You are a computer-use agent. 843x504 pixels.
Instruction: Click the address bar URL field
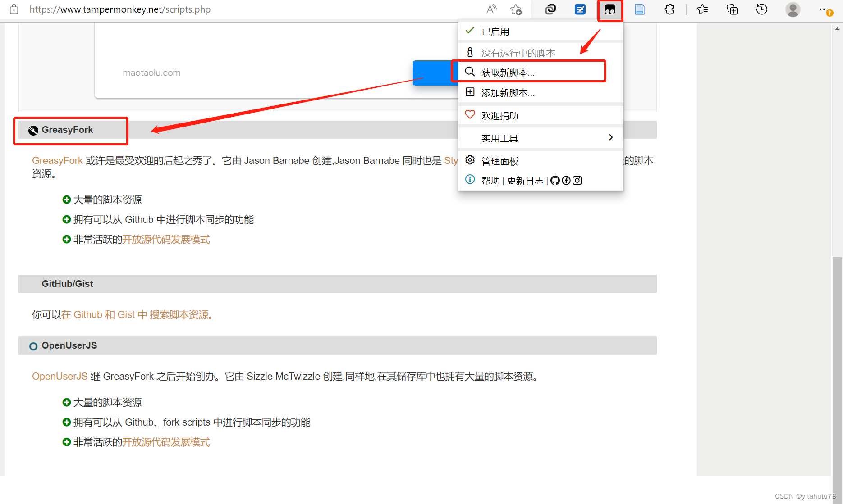coord(120,9)
